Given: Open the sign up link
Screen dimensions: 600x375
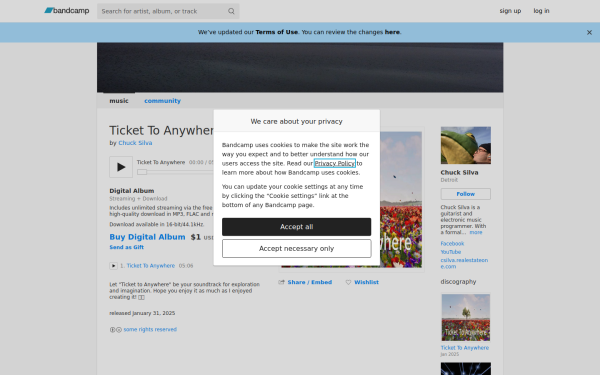Looking at the screenshot, I should click(x=510, y=11).
